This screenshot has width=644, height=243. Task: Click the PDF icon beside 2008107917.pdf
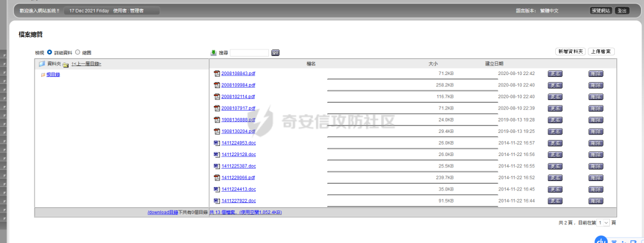217,108
